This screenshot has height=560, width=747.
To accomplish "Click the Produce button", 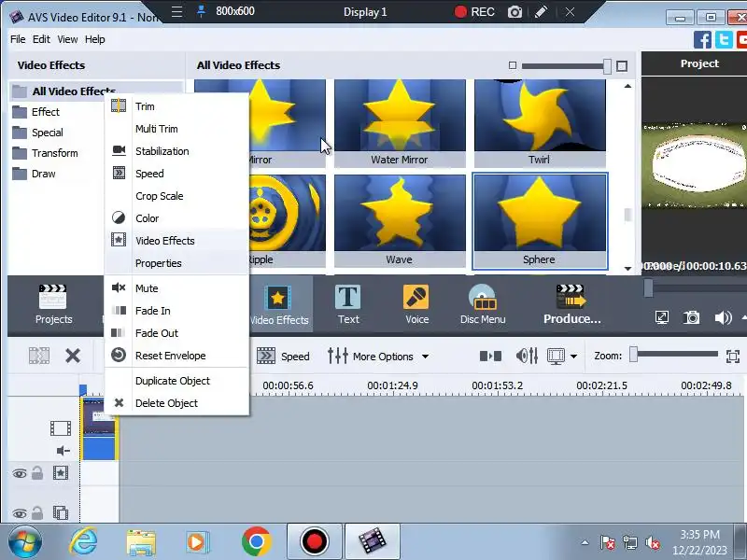I will coord(571,304).
